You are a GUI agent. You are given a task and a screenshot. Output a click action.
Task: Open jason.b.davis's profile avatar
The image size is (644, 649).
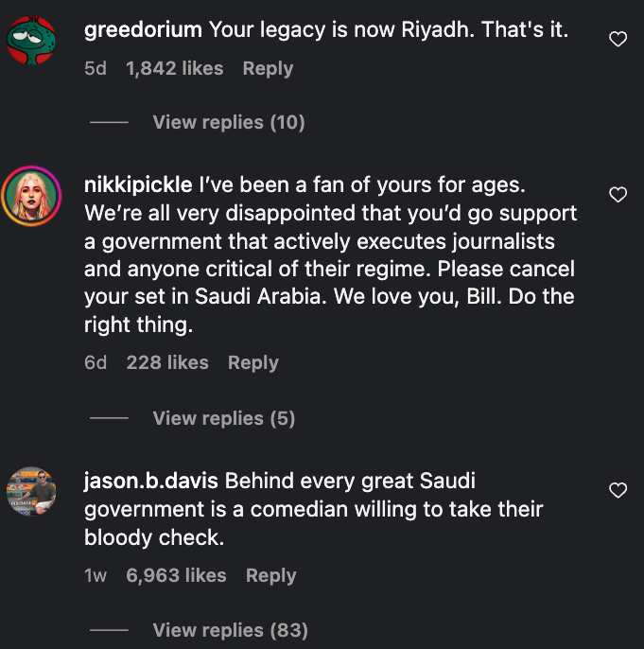coord(31,491)
